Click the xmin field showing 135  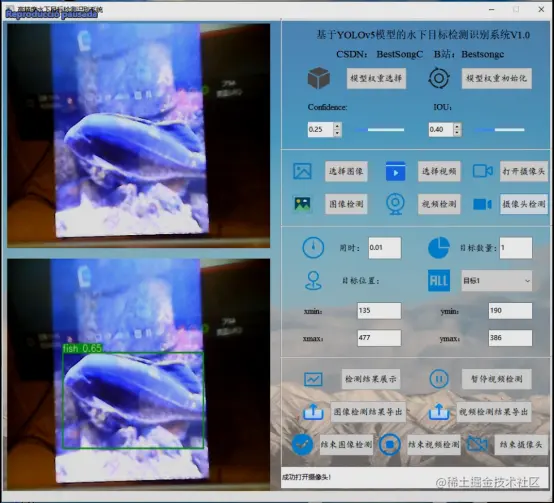(379, 310)
